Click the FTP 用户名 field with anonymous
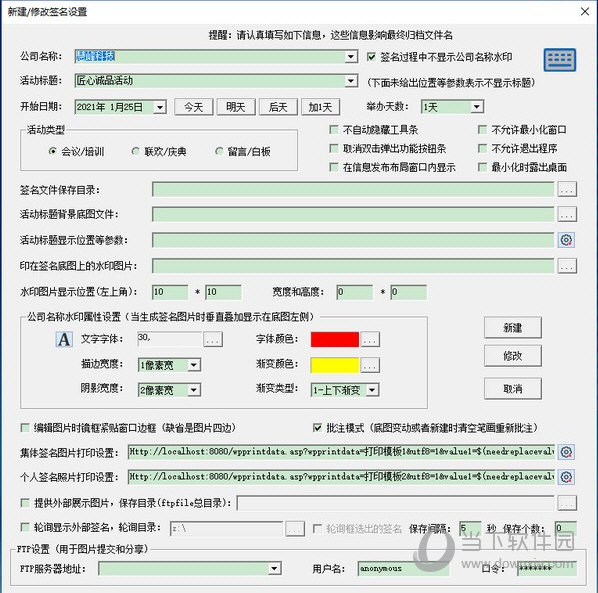The width and height of the screenshot is (598, 593). [x=403, y=569]
